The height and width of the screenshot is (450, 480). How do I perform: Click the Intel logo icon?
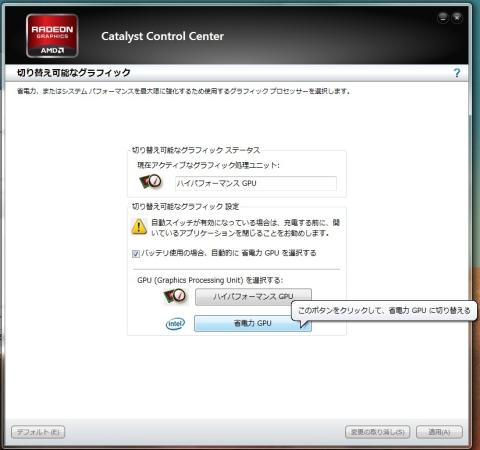[175, 323]
